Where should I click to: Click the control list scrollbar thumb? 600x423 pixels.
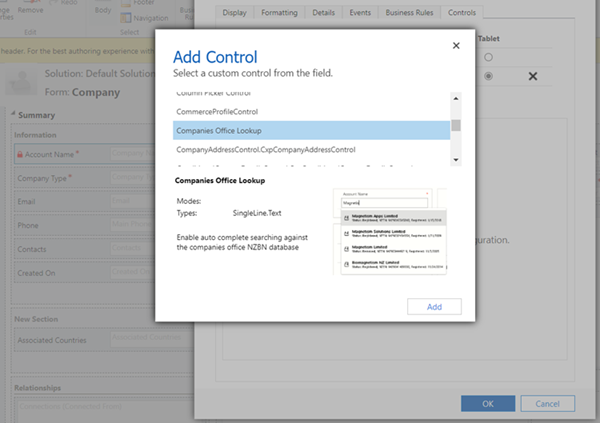click(456, 125)
